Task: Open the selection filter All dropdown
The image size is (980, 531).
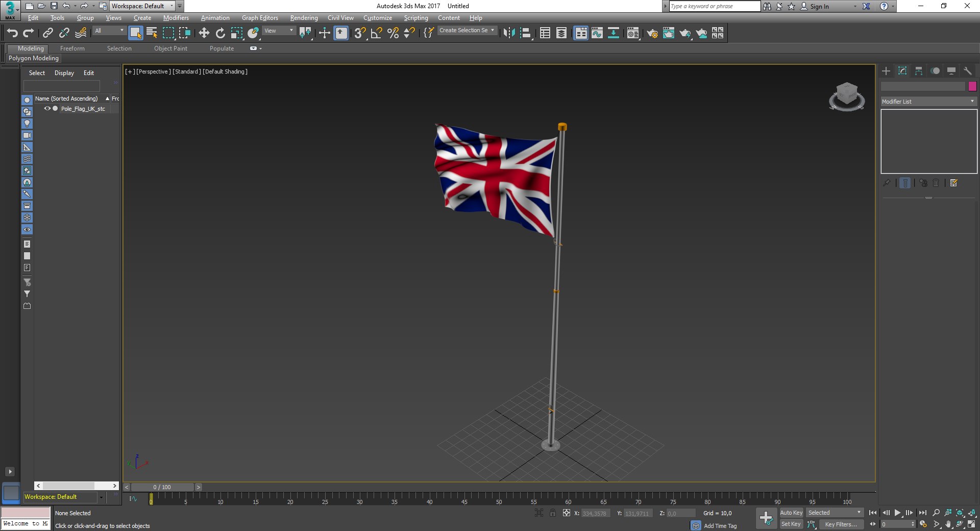Action: pos(109,31)
